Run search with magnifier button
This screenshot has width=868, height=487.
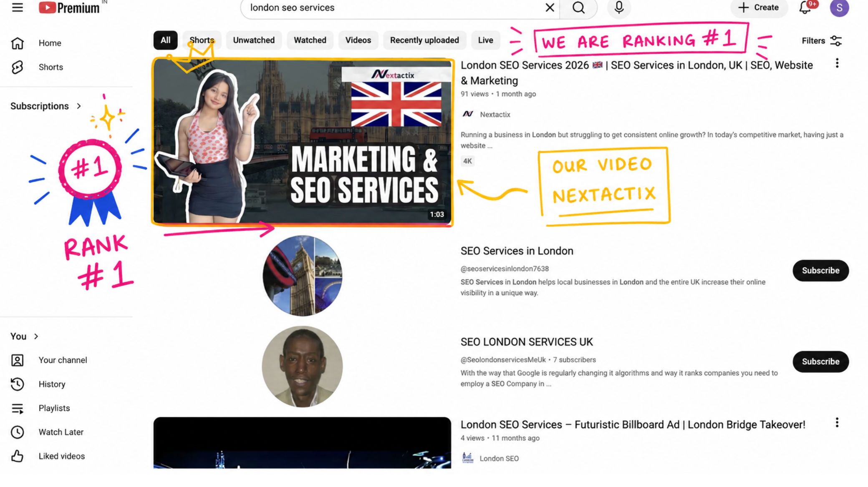pos(578,8)
